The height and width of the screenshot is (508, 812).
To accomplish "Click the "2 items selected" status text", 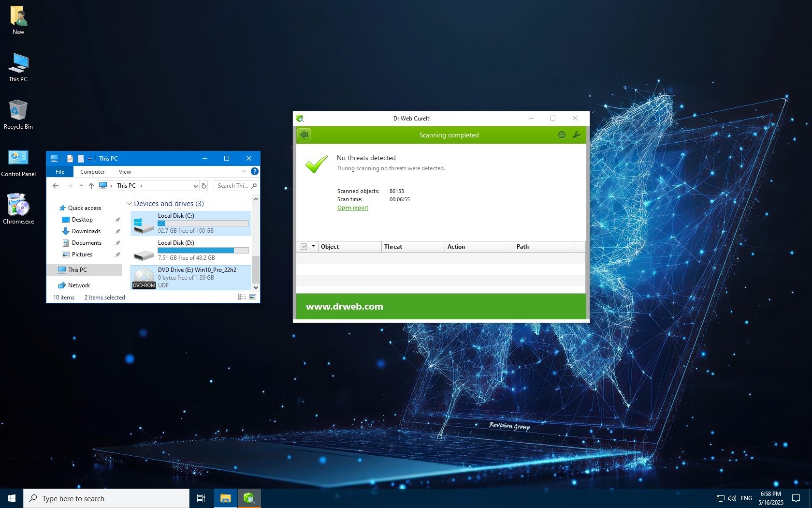I will [105, 298].
